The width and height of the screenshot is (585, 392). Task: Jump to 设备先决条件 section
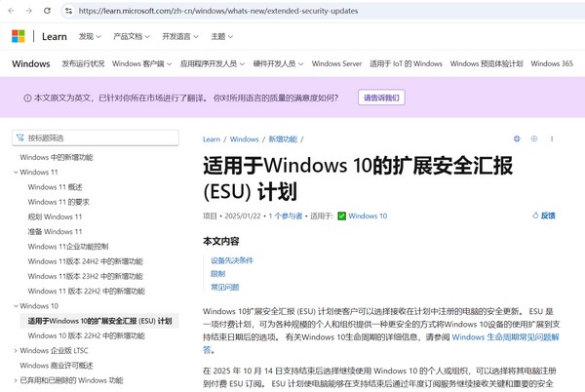232,260
